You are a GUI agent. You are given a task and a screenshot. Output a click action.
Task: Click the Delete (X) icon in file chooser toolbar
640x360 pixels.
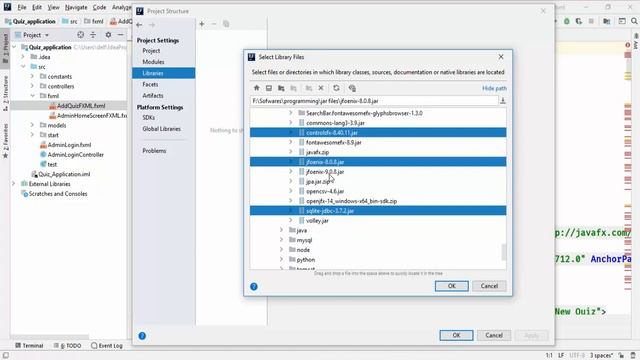321,88
